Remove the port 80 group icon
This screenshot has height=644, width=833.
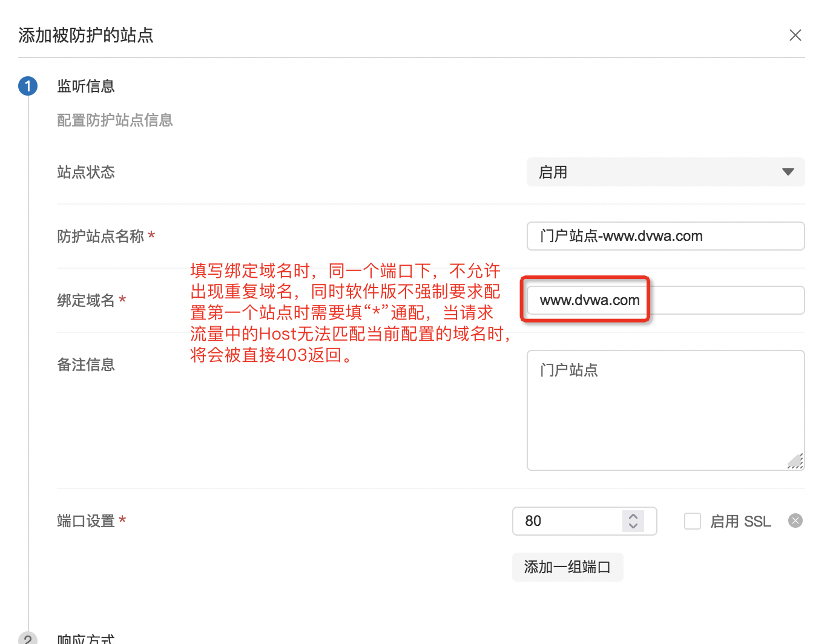795,521
